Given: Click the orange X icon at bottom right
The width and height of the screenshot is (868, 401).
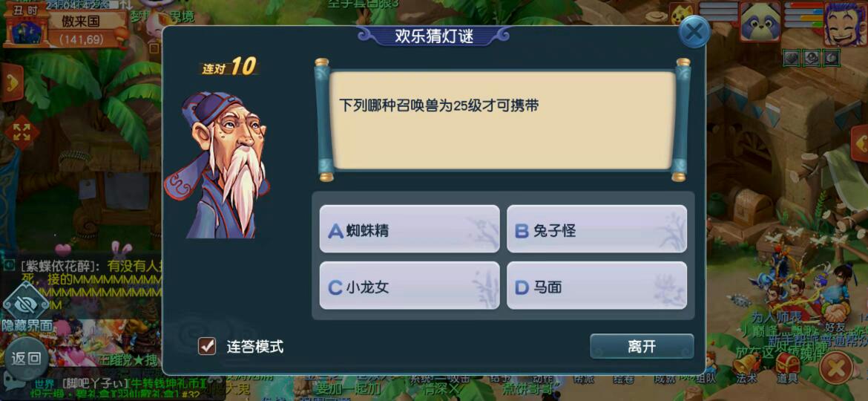Looking at the screenshot, I should 836,368.
